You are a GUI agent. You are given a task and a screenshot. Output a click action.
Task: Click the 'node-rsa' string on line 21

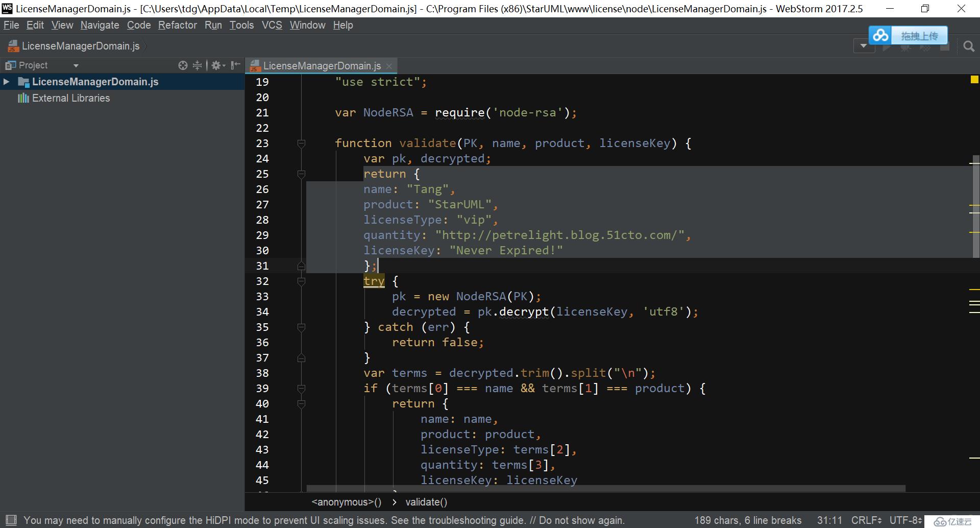527,113
